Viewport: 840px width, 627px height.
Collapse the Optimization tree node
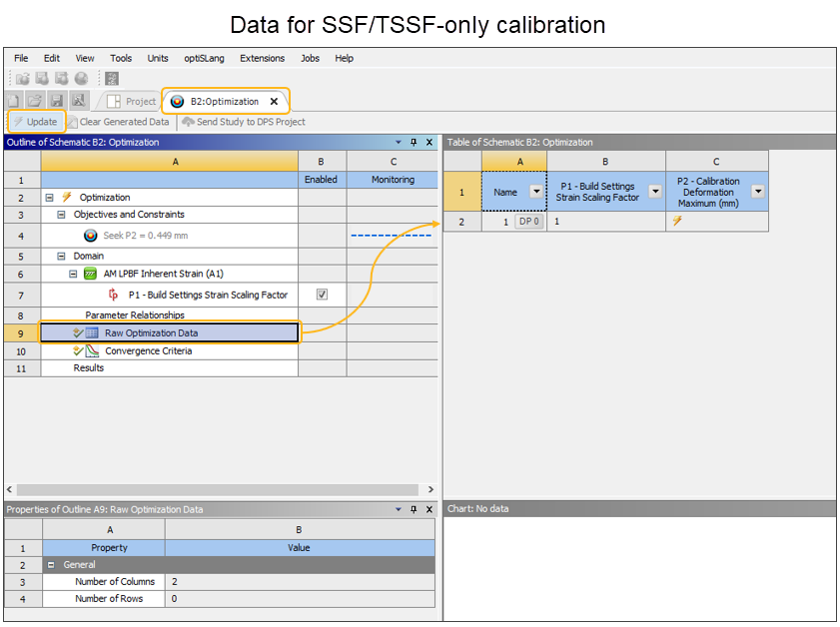click(x=49, y=197)
